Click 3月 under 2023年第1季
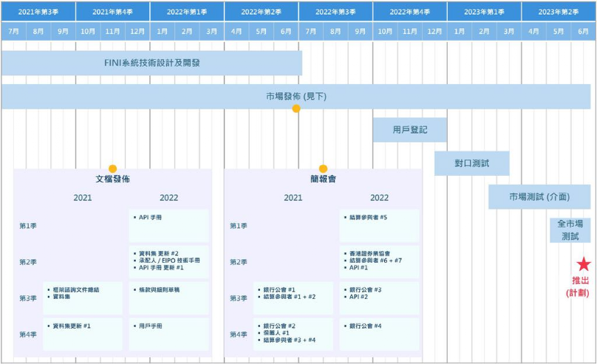Screen dimensions: 597x364 click(508, 31)
